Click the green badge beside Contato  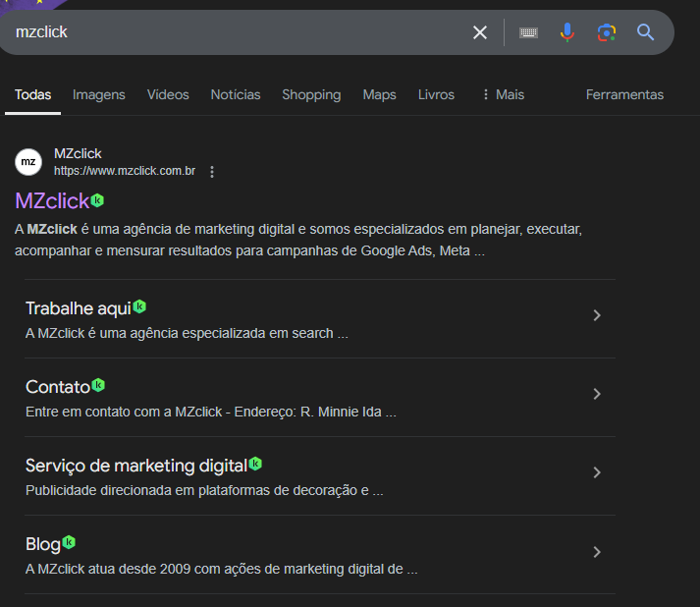pyautogui.click(x=98, y=385)
